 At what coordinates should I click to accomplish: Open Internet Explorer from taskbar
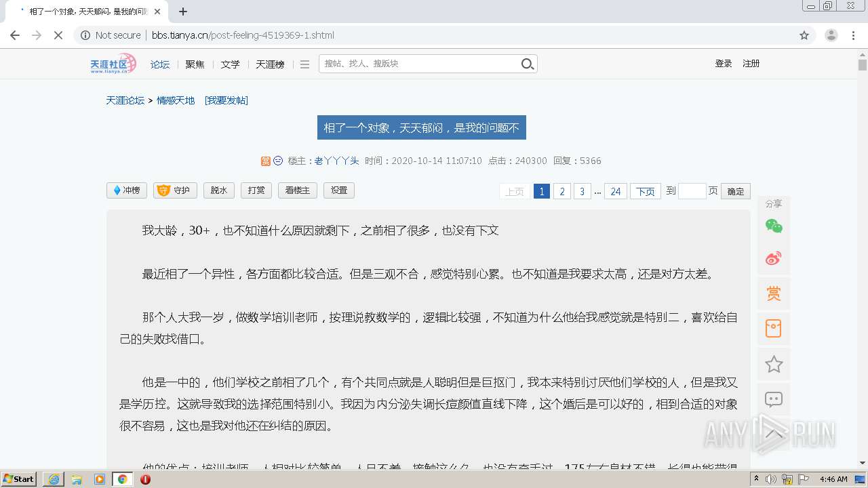tap(54, 479)
